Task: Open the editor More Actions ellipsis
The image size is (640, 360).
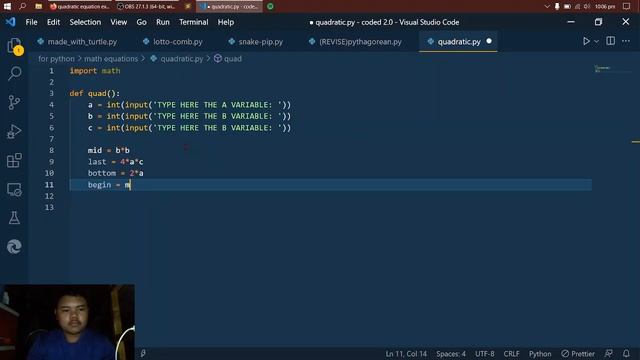Action: point(626,41)
